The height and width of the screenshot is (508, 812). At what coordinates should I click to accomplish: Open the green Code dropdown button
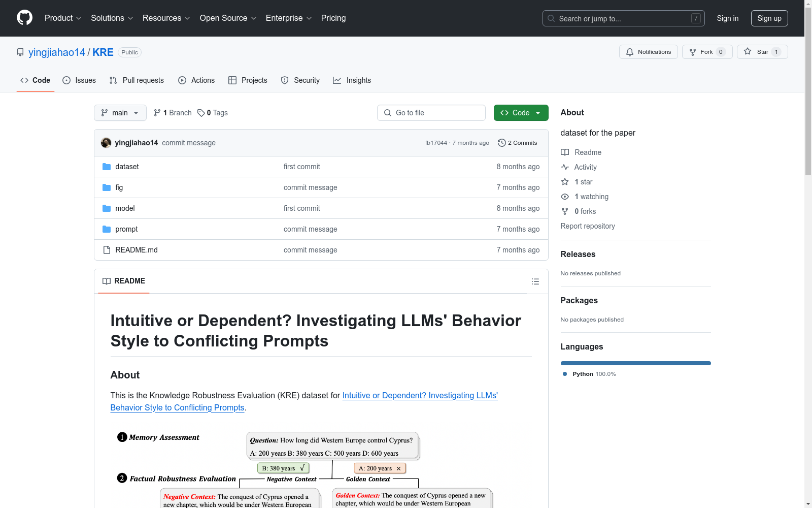[521, 113]
